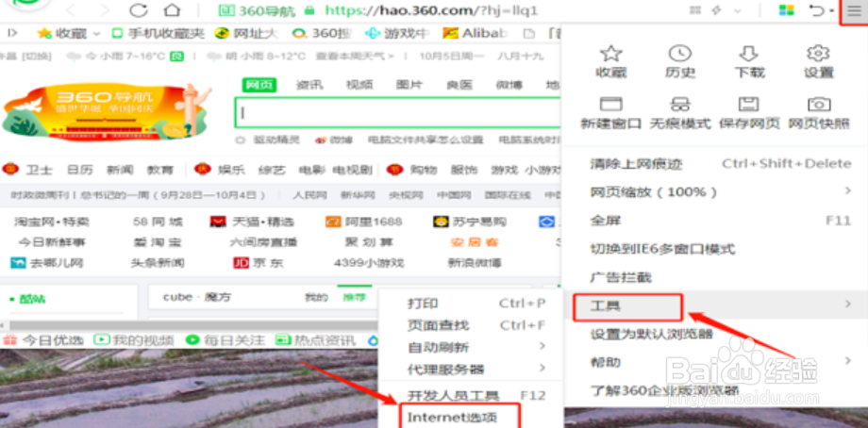
Task: Go to the home page icon
Action: (x=172, y=10)
